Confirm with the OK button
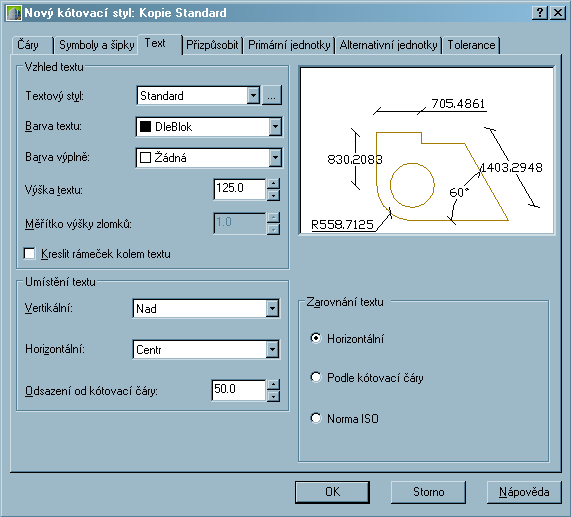The height and width of the screenshot is (517, 571). [x=332, y=492]
